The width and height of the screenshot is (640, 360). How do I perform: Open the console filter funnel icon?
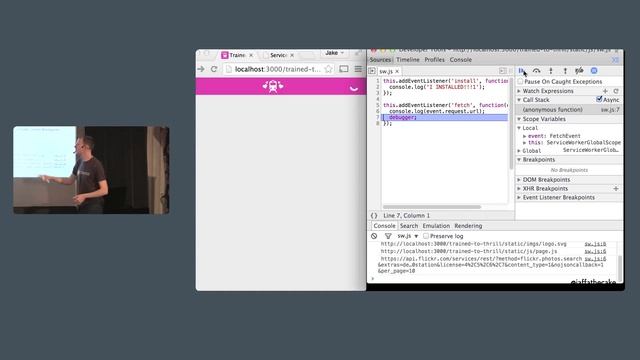[388, 236]
